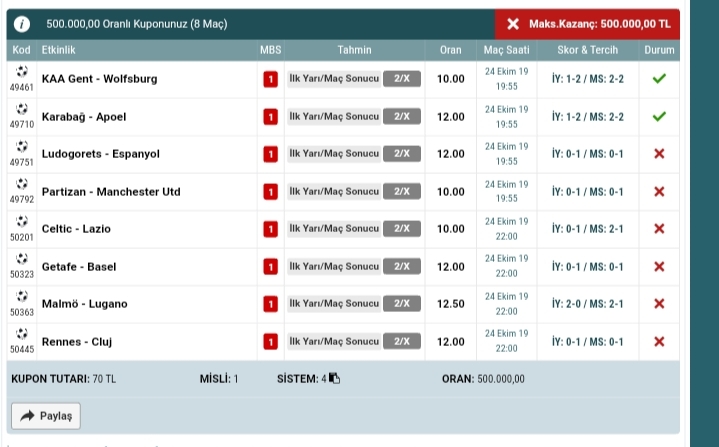Click the 2/X prediction badge for Ludogorets - Espanyol
The width and height of the screenshot is (719, 447).
tap(402, 154)
